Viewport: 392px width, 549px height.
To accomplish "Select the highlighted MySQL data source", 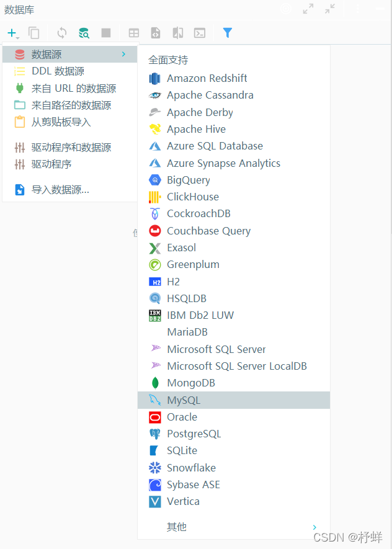I will 234,400.
